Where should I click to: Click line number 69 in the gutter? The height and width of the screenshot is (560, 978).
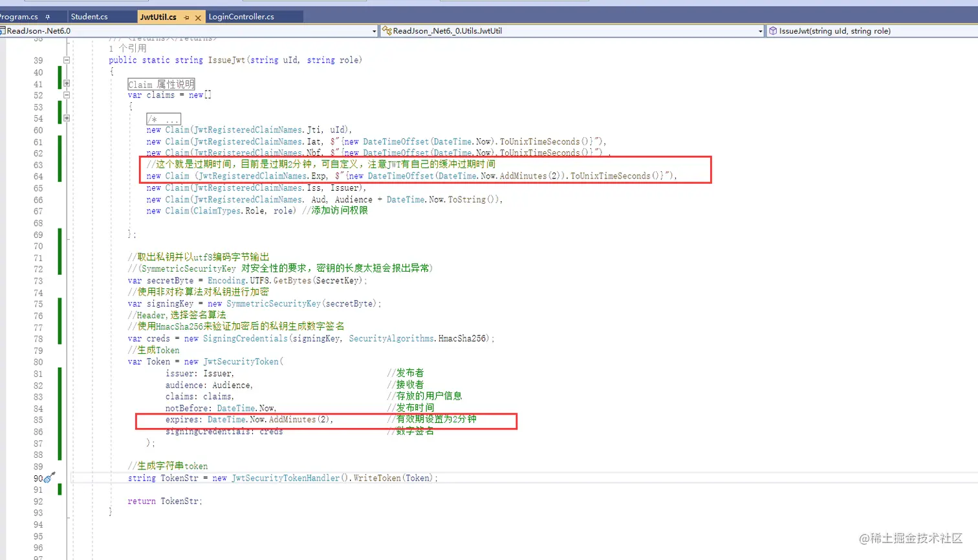(x=38, y=235)
